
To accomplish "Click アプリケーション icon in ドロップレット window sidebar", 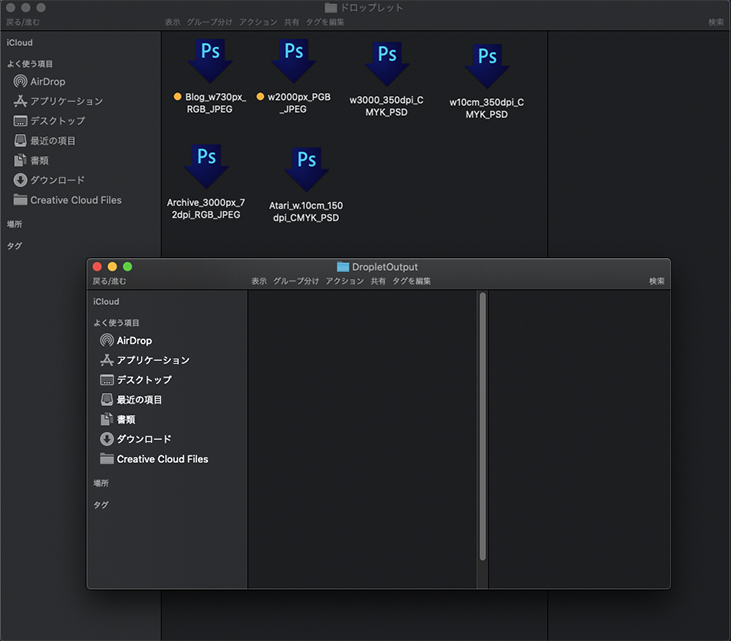I will coord(20,101).
